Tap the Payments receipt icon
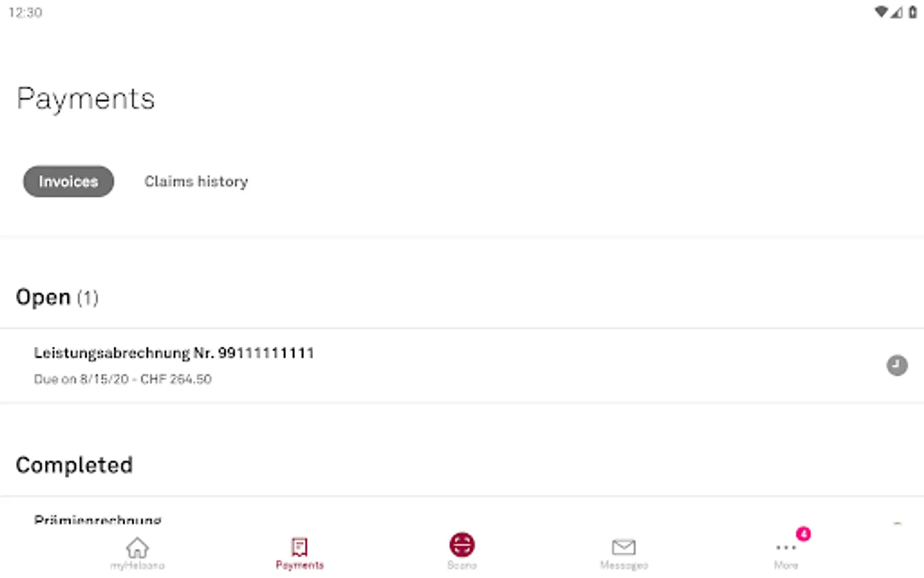Viewport: 924px width, 578px height. 300,547
